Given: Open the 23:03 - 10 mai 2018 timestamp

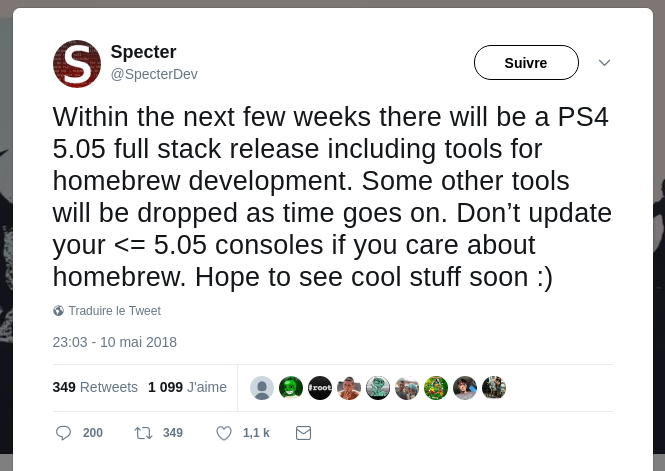Looking at the screenshot, I should coord(115,342).
